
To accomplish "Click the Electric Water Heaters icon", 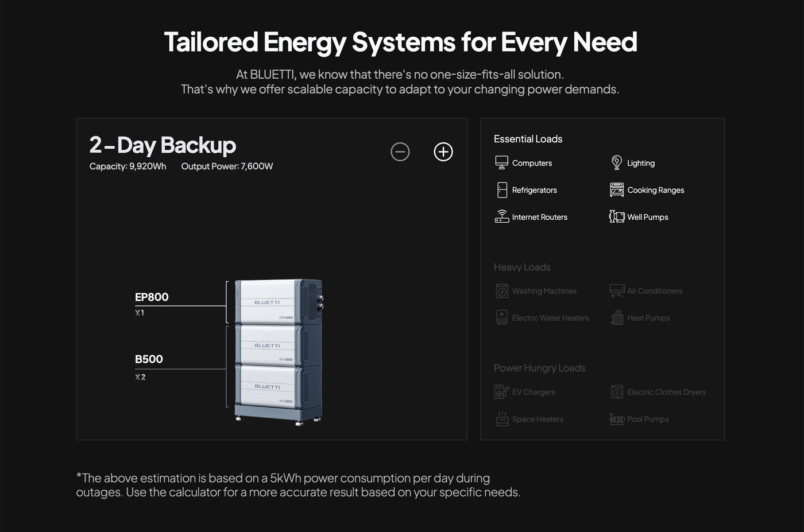I will pos(501,318).
